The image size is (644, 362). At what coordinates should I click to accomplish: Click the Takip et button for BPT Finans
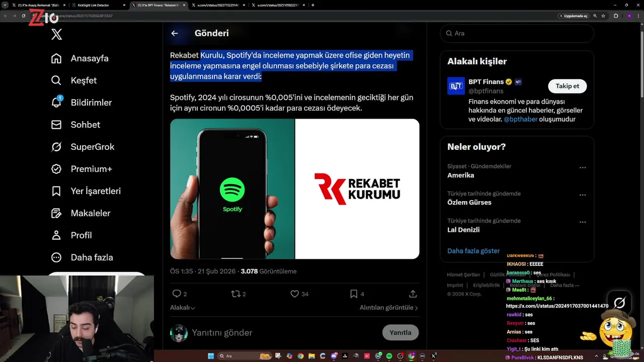567,86
